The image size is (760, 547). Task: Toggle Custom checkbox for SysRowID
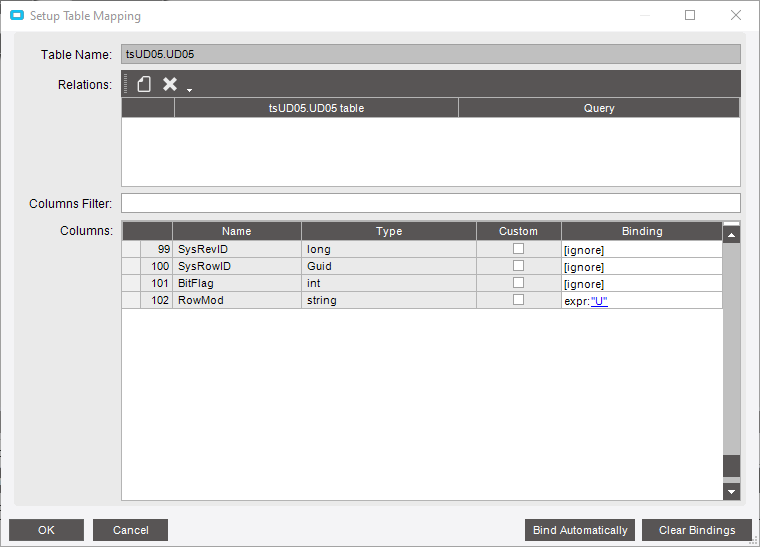pos(518,266)
